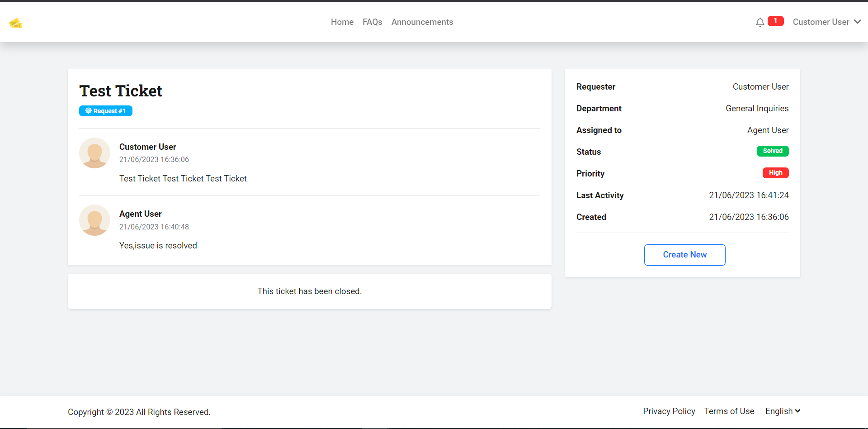
Task: Expand the Customer User account dropdown
Action: [821, 22]
